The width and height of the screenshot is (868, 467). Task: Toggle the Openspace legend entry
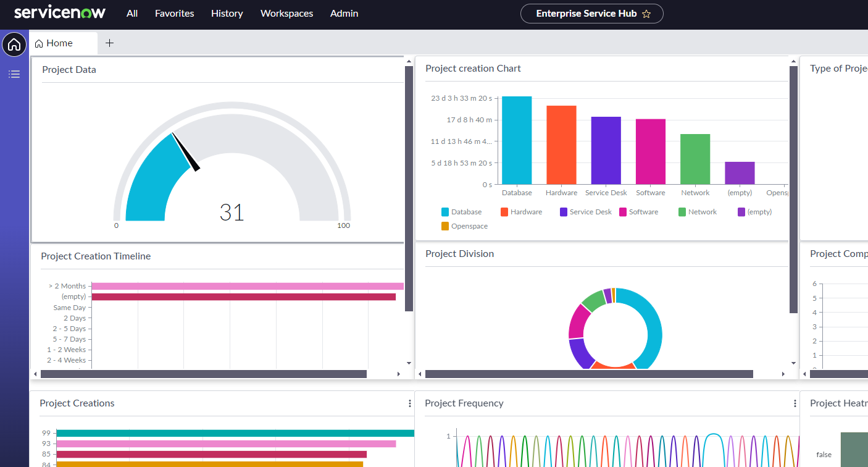point(464,226)
